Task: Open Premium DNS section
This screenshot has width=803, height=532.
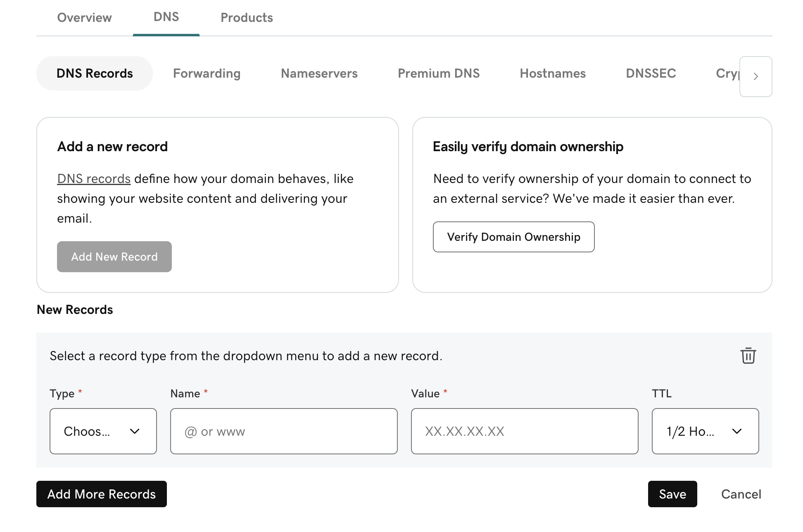Action: coord(438,73)
